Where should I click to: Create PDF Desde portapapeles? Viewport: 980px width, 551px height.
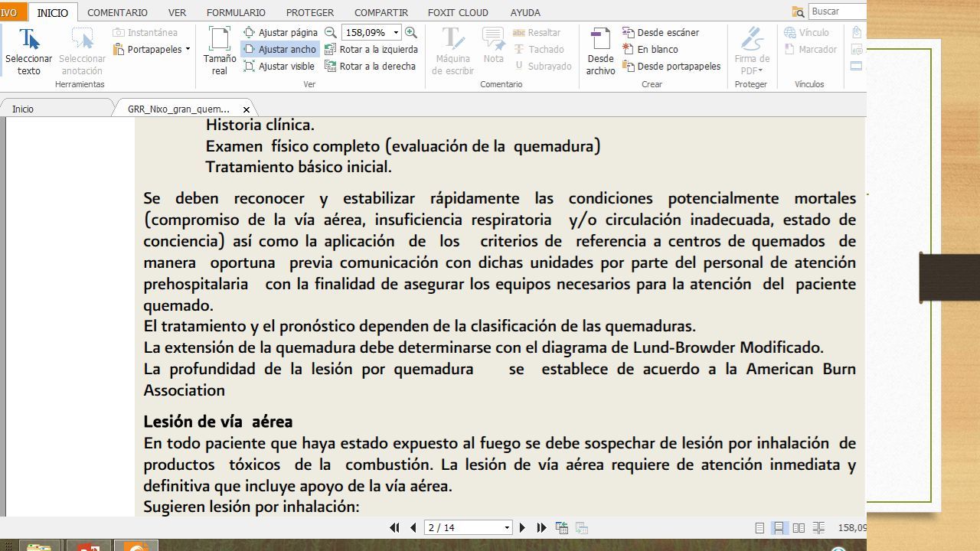coord(671,67)
